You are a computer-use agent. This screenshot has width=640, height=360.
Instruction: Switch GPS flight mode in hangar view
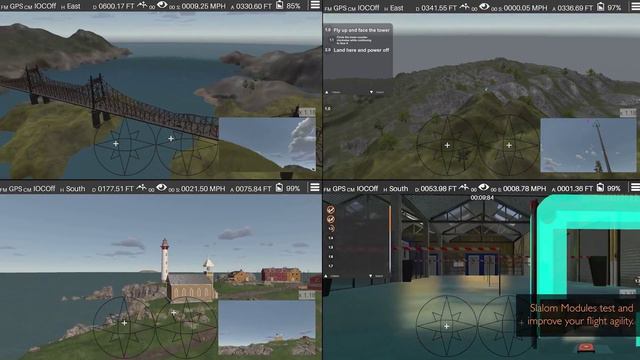tap(340, 189)
